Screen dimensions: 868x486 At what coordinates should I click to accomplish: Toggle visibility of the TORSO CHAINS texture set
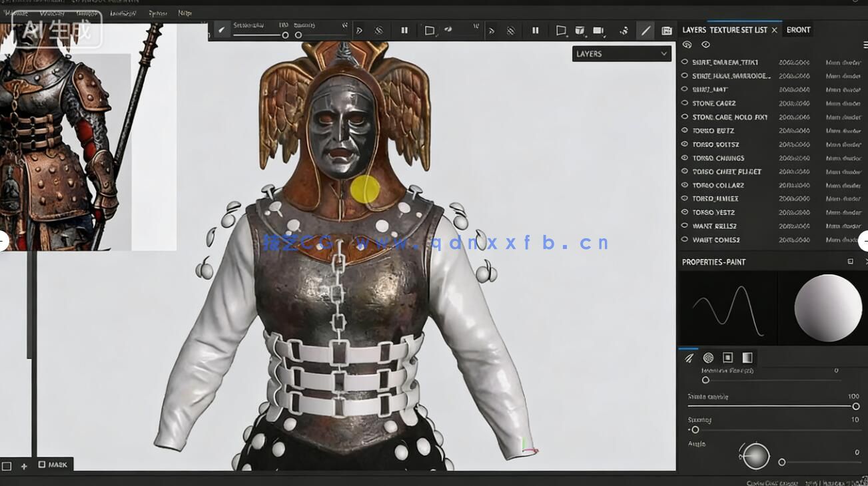[685, 158]
